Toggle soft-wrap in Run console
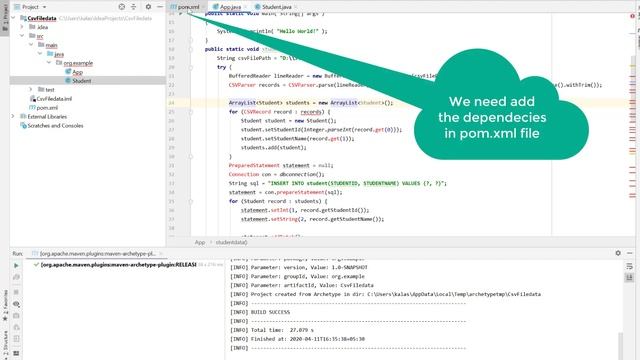The image size is (640, 360). tap(629, 266)
